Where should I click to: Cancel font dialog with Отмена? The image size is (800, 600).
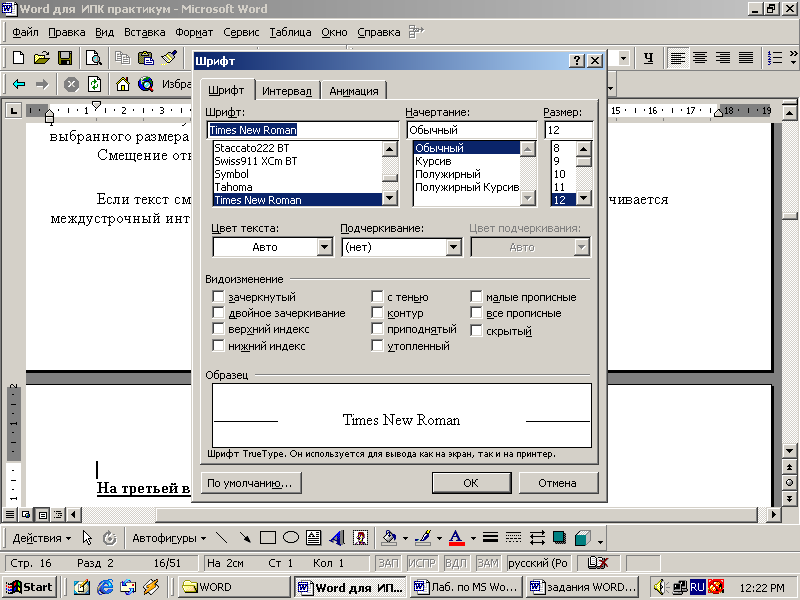point(557,483)
